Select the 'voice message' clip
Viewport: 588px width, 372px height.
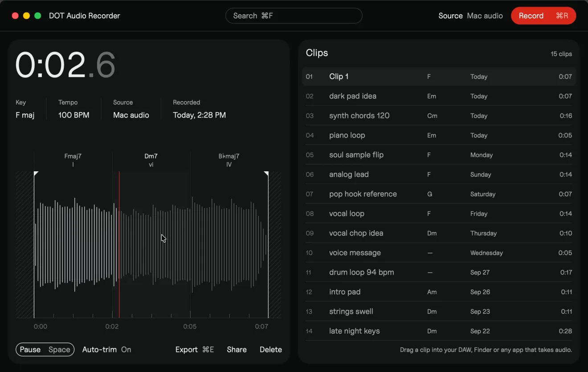coord(439,253)
